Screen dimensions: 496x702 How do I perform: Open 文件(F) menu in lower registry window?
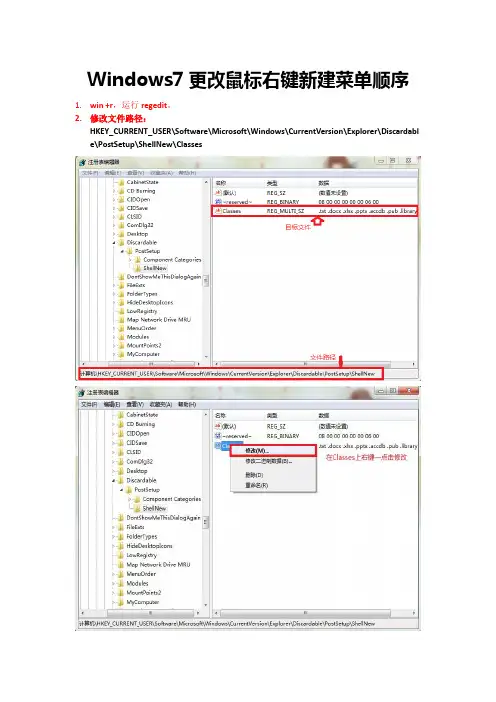[x=89, y=404]
